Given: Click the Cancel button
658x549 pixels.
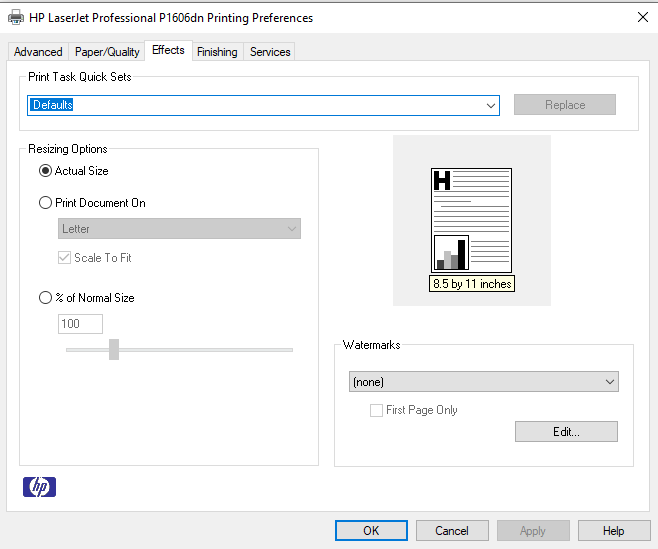Looking at the screenshot, I should 452,531.
